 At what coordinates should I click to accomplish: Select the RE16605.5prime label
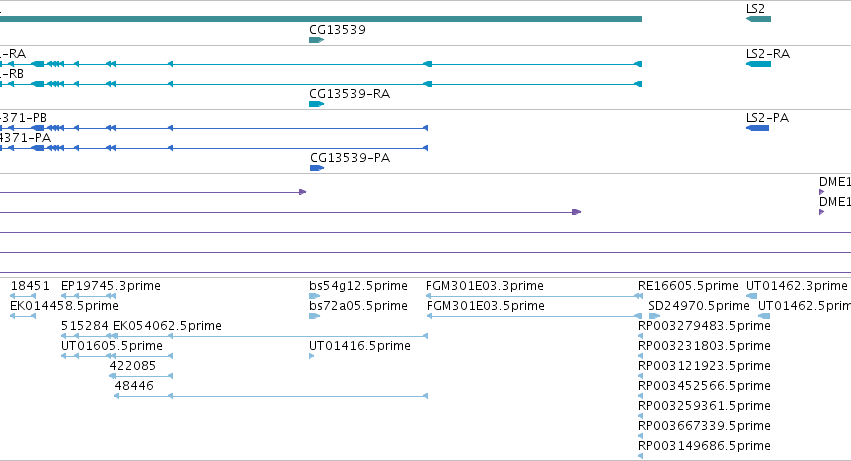coord(688,286)
